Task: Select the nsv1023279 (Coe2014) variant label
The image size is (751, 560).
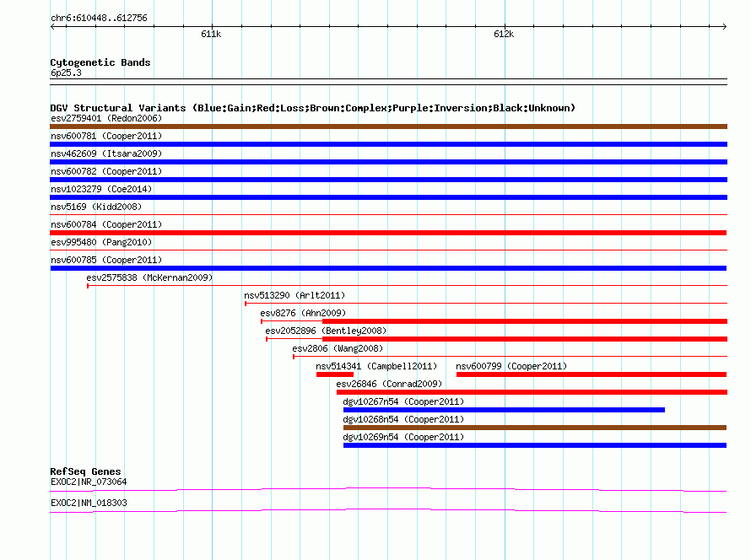Action: click(x=101, y=189)
